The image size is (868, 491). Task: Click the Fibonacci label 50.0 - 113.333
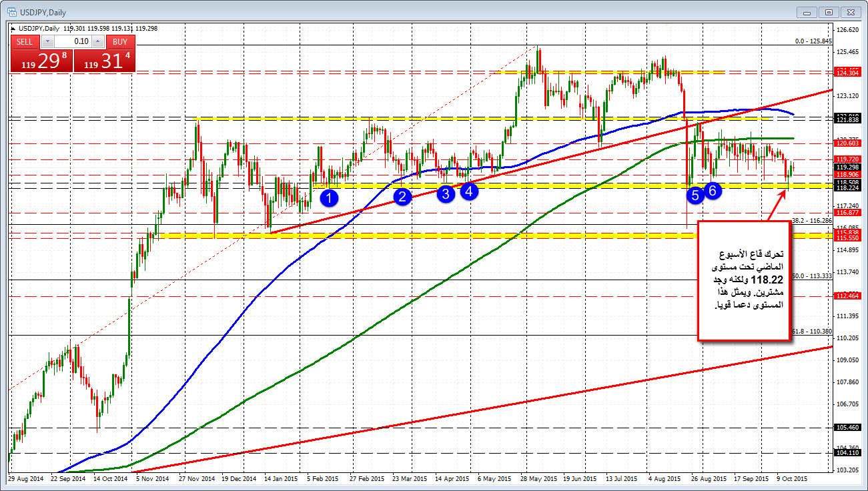[x=812, y=276]
